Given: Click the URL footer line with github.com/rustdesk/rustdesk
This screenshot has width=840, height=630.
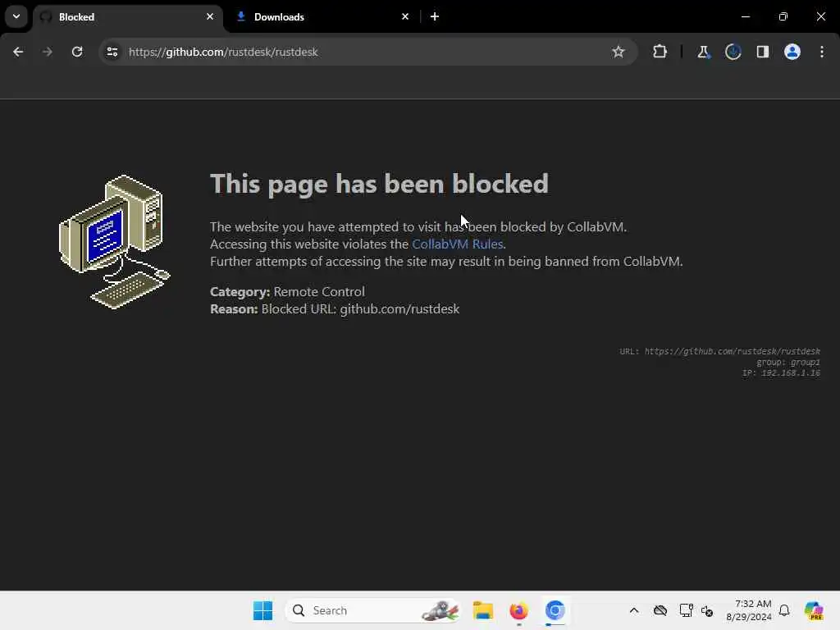Looking at the screenshot, I should 719,351.
